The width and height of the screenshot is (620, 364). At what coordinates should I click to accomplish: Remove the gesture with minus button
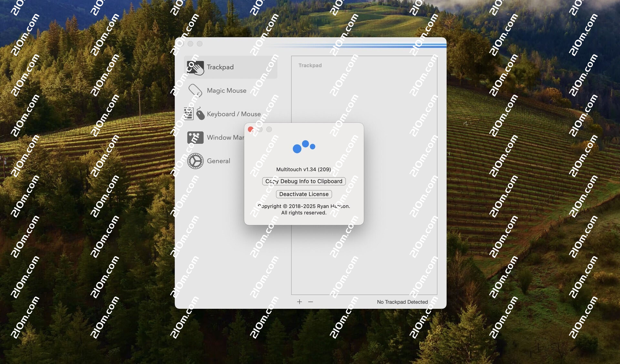[311, 302]
